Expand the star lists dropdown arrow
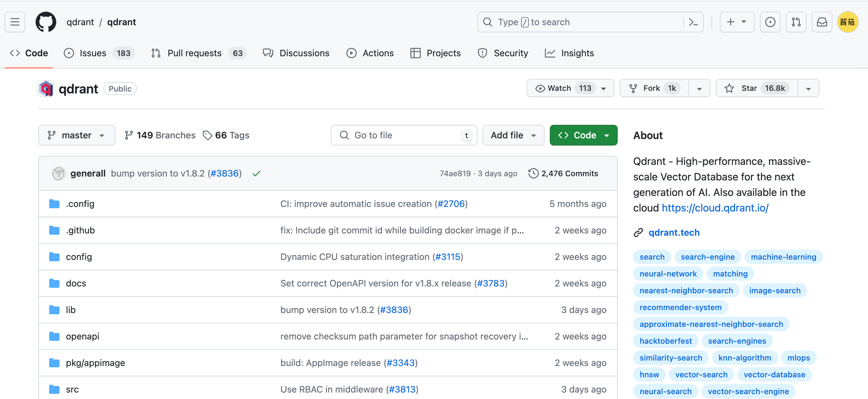The image size is (868, 399). tap(808, 88)
